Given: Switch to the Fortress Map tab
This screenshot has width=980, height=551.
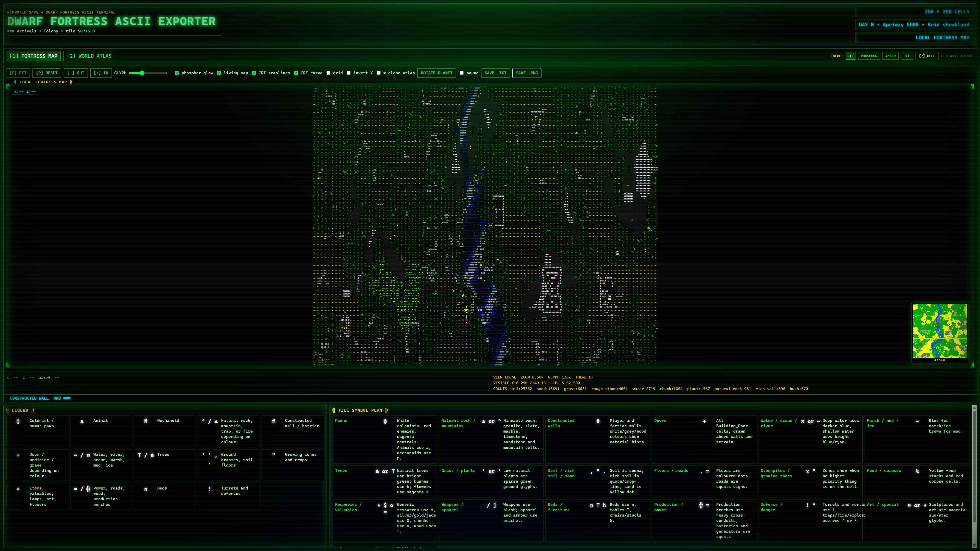Looking at the screenshot, I should (x=33, y=56).
